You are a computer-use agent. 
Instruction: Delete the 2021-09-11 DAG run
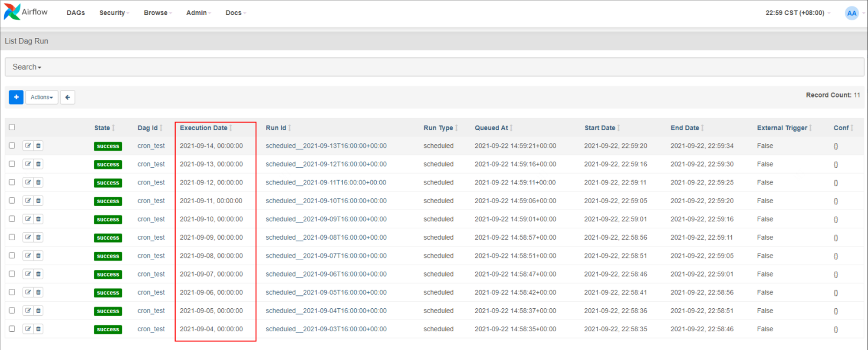pyautogui.click(x=38, y=201)
